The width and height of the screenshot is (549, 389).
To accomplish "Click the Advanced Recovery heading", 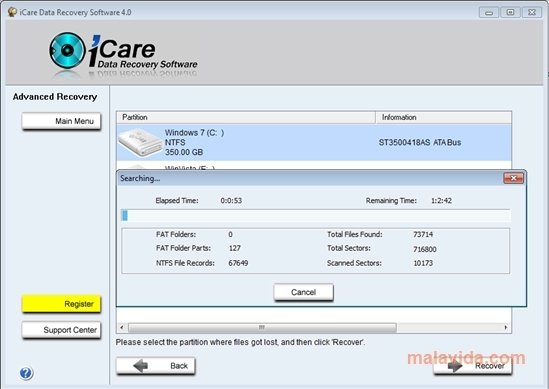I will [x=55, y=97].
